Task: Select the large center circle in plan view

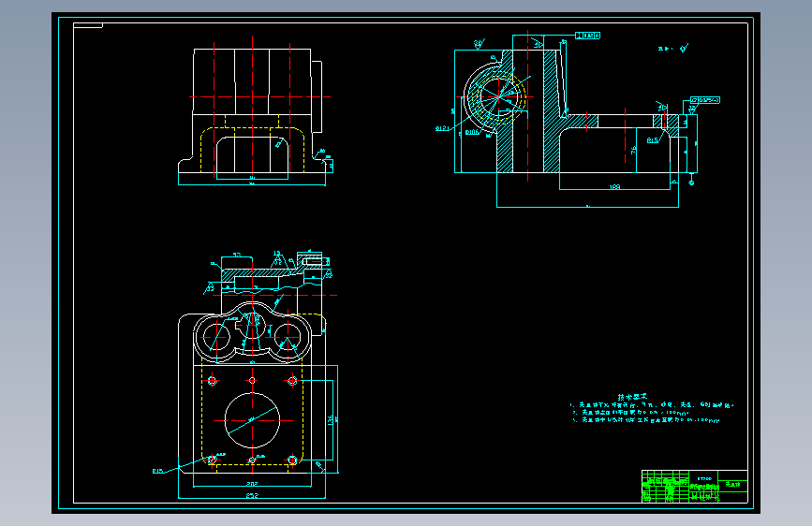Action: [252, 420]
